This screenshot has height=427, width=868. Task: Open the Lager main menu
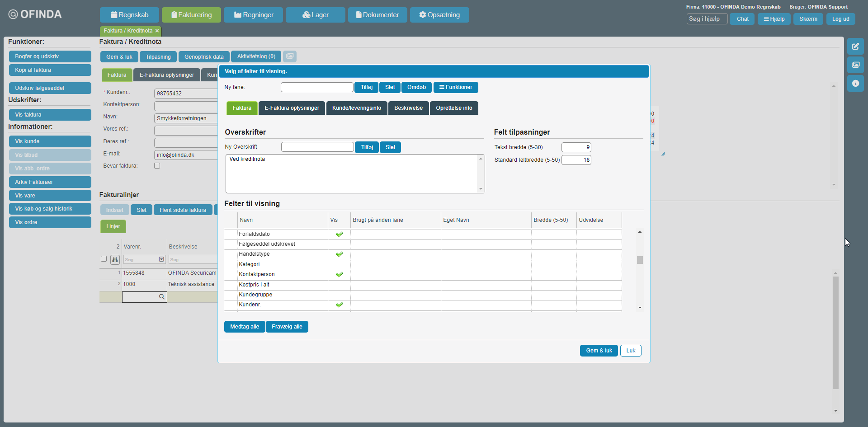point(315,15)
